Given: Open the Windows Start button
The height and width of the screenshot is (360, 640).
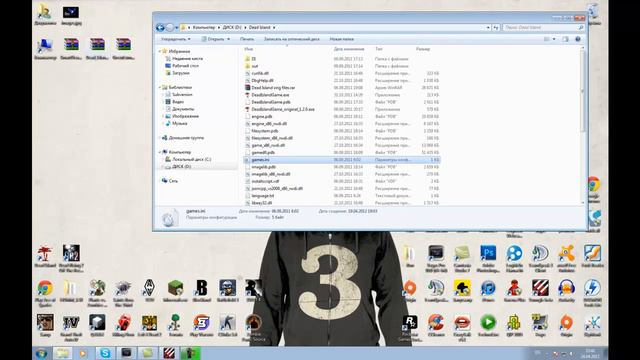Looking at the screenshot, I should point(42,353).
